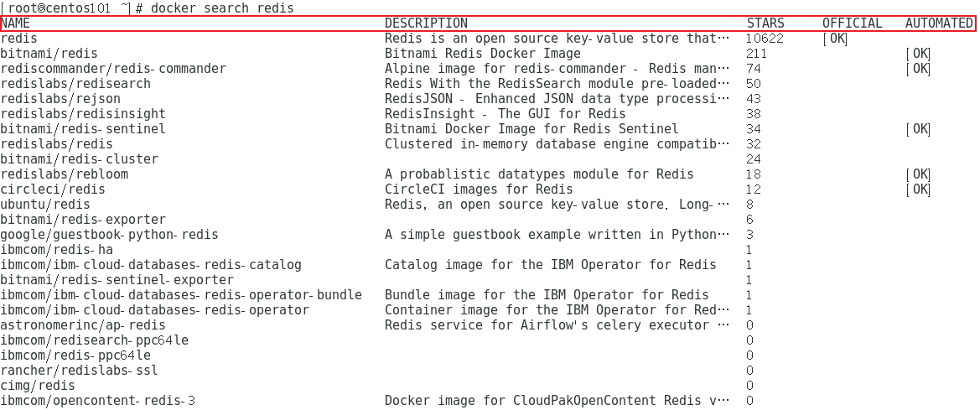
Task: Click the OFFICIAL column header
Action: pyautogui.click(x=852, y=23)
